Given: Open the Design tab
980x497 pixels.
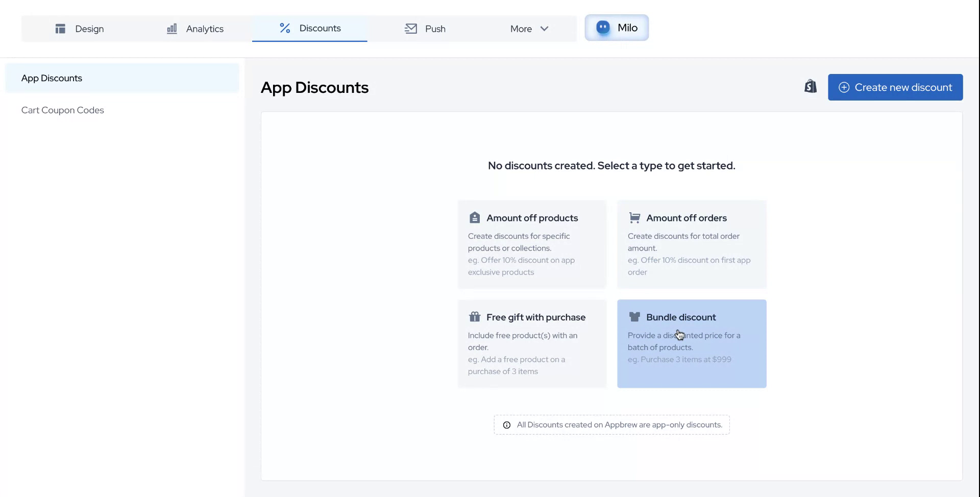Looking at the screenshot, I should pyautogui.click(x=79, y=29).
